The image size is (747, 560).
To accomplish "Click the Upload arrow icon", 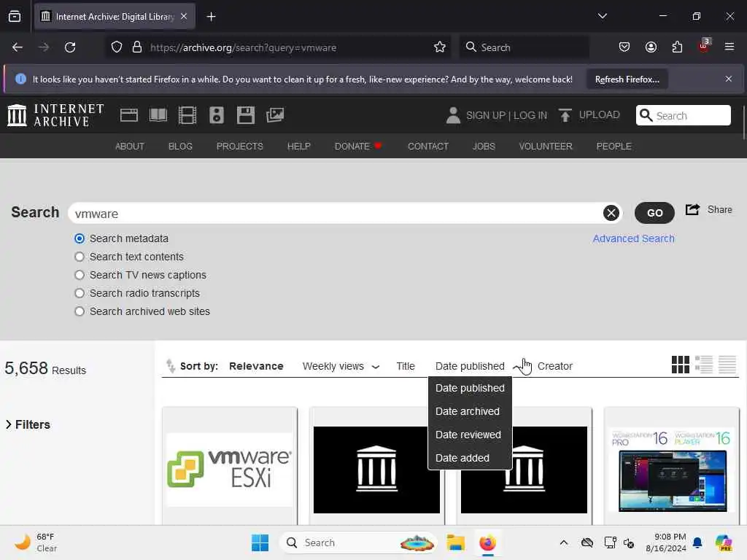I will pos(565,115).
